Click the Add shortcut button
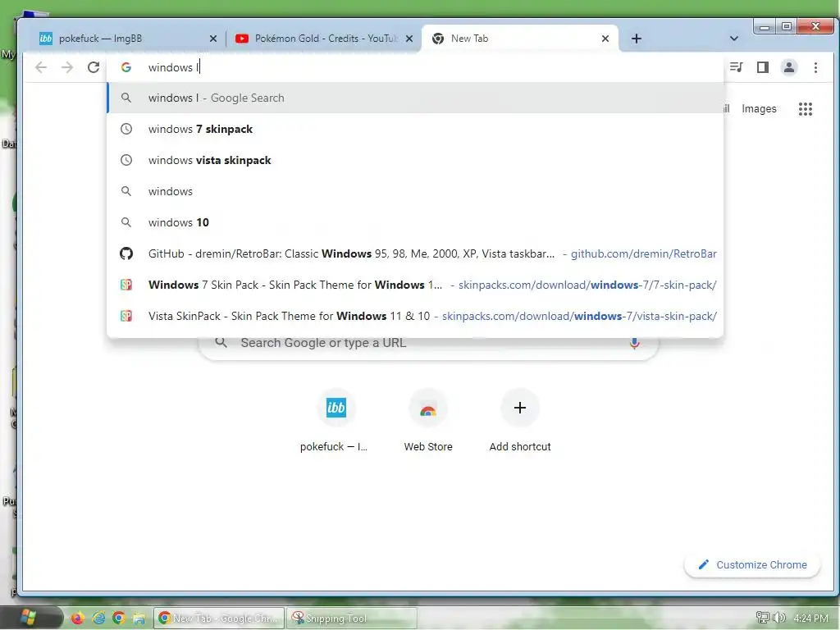Viewport: 840px width, 630px height. tap(519, 421)
